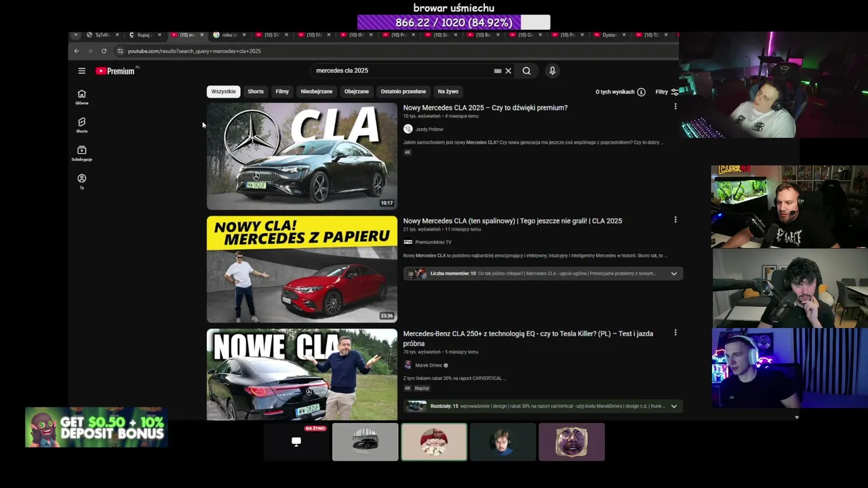
Task: Select the Shorts filter chip
Action: click(x=256, y=91)
